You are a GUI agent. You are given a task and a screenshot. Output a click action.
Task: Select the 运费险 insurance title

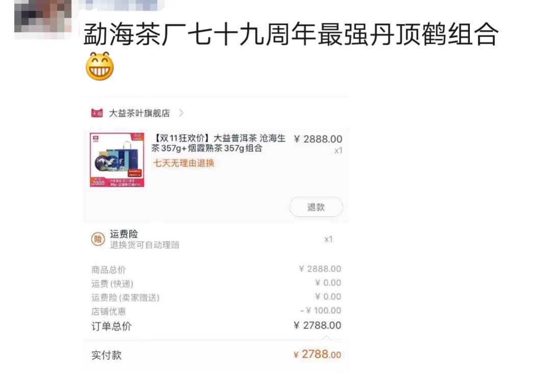pos(123,234)
